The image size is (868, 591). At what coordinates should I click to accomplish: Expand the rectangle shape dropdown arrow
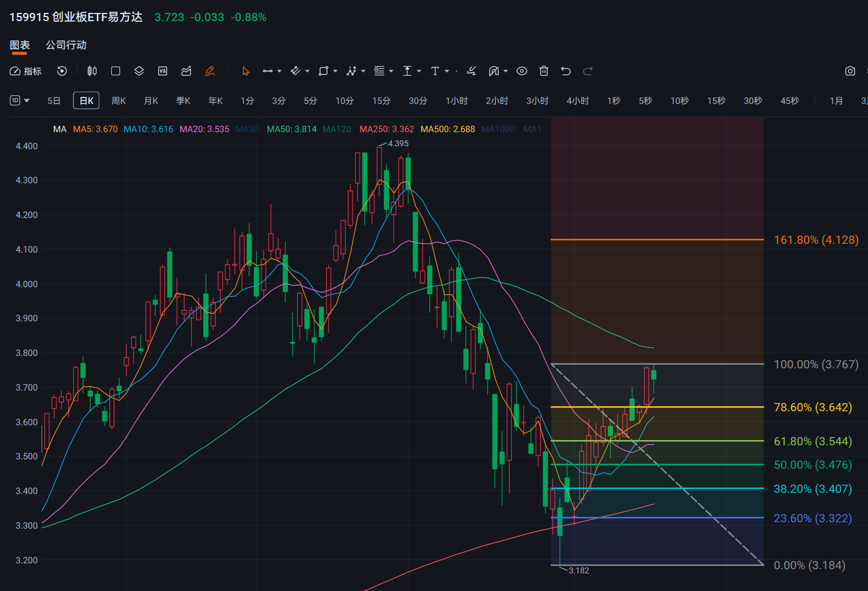[335, 71]
